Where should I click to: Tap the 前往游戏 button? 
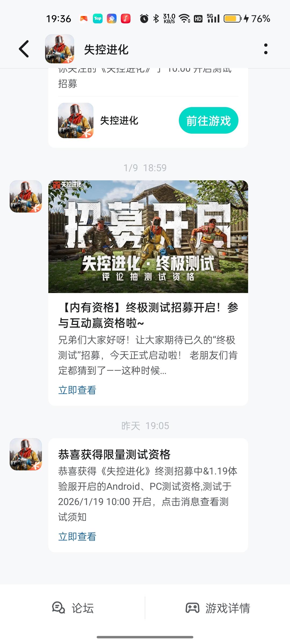209,120
